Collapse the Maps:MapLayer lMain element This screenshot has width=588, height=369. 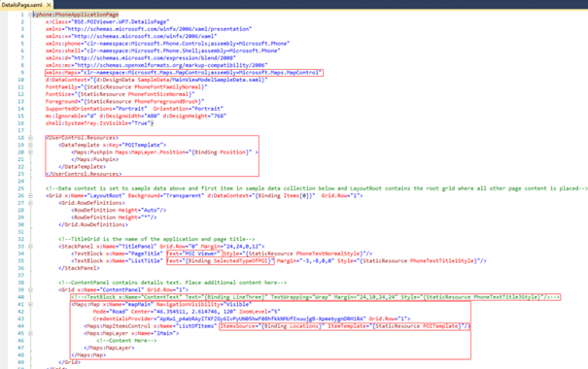pyautogui.click(x=30, y=333)
